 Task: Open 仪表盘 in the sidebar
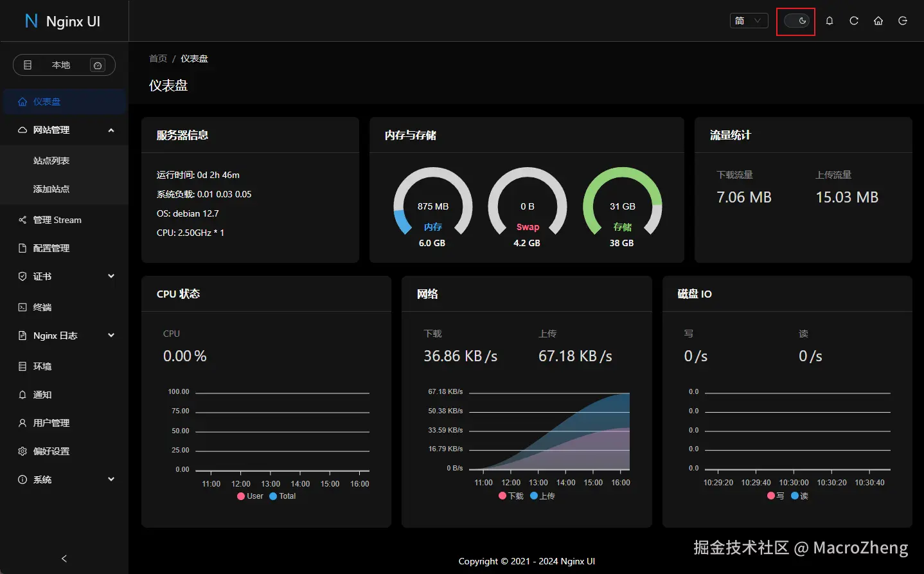point(64,102)
